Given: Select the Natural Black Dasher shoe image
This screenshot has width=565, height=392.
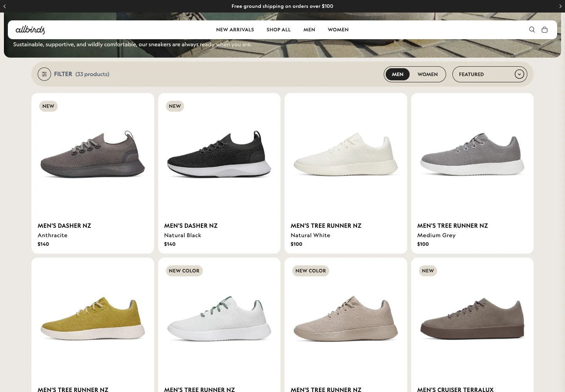Looking at the screenshot, I should pyautogui.click(x=219, y=154).
